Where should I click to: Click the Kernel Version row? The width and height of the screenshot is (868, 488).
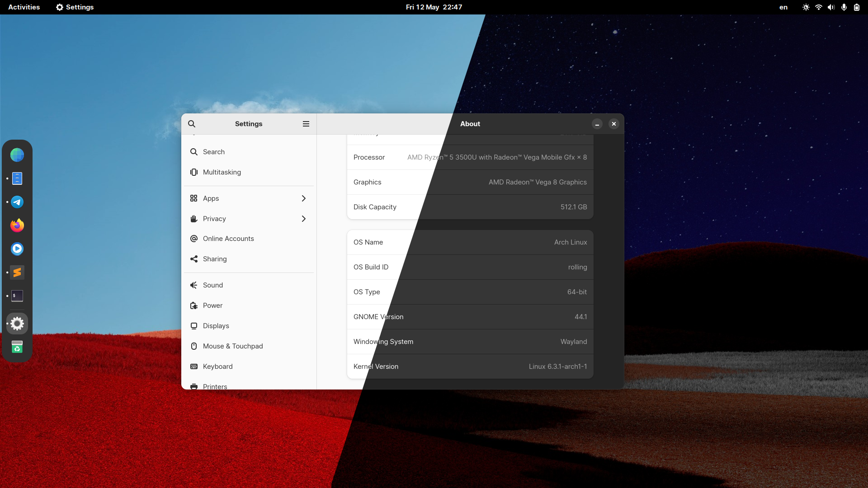470,366
